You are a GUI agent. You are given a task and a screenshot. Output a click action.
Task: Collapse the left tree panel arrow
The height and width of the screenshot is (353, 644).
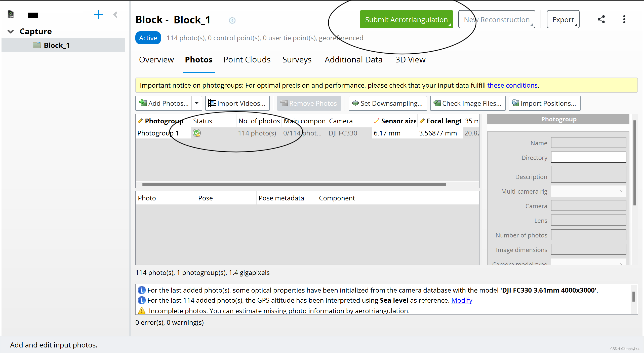pyautogui.click(x=115, y=15)
